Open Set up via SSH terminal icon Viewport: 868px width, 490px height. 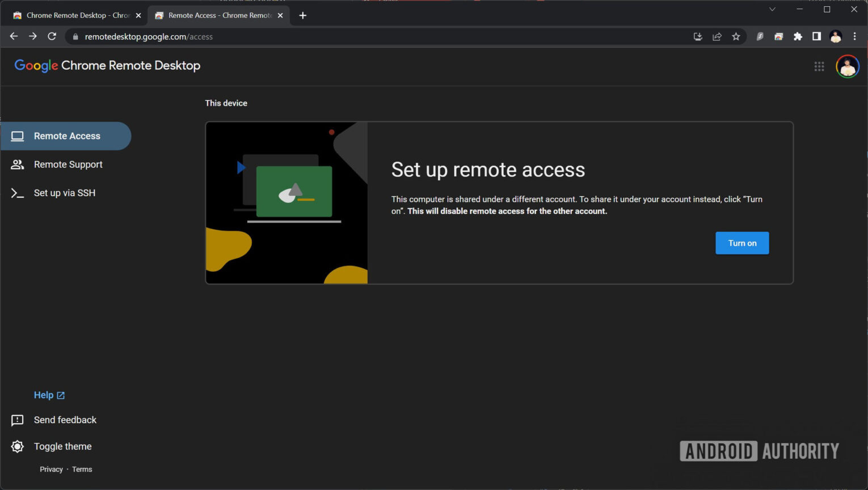17,193
